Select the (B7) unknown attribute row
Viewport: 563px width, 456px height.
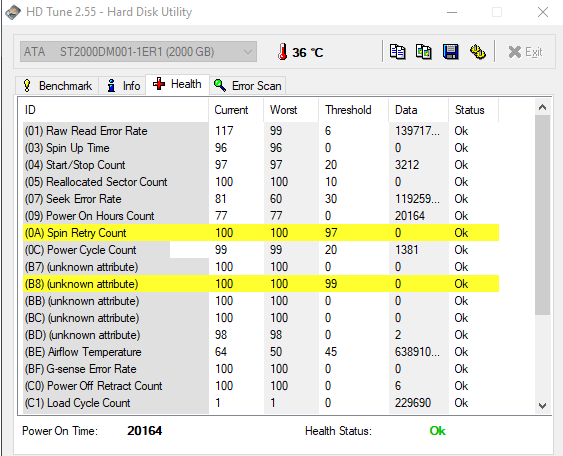coord(261,267)
